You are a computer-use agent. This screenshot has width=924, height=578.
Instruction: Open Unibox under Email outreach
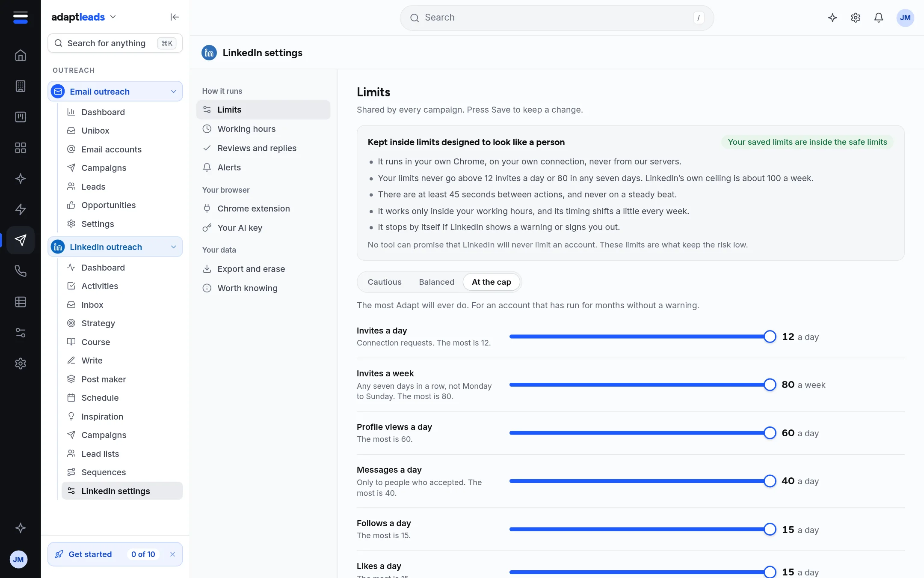[x=122, y=131]
